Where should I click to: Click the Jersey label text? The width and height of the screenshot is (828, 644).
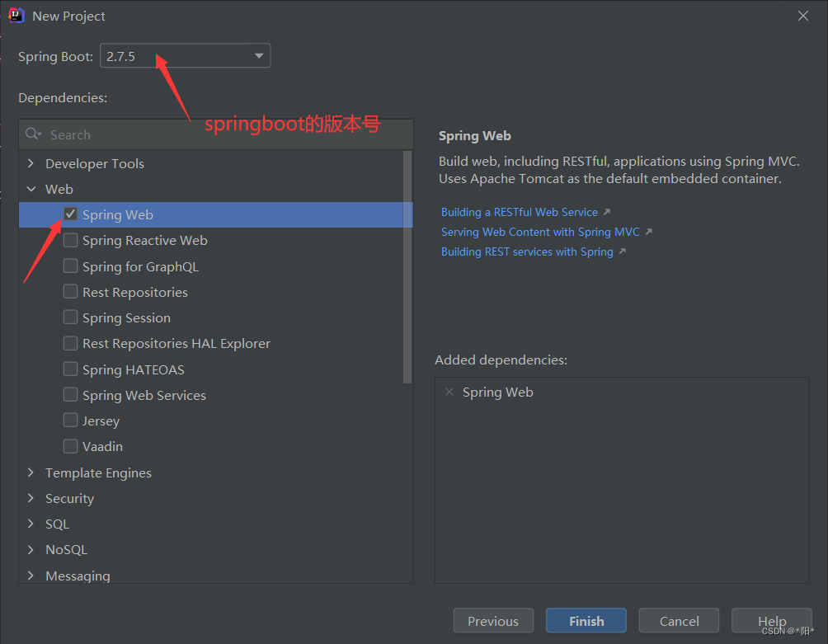101,421
